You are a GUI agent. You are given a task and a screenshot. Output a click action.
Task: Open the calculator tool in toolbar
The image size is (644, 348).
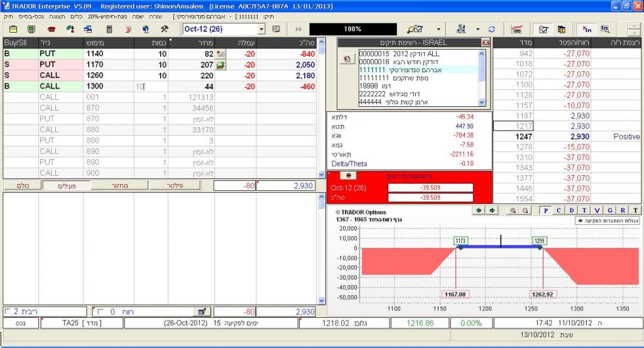click(x=109, y=30)
